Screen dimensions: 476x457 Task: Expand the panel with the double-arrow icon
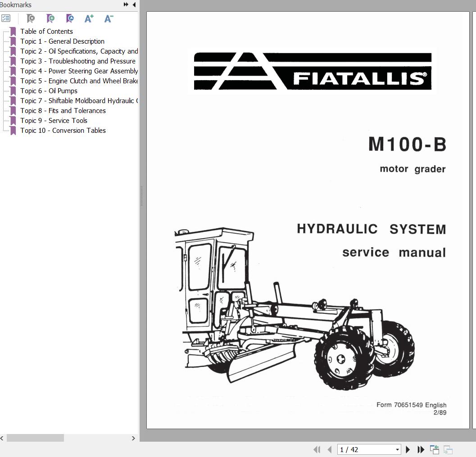[x=125, y=5]
